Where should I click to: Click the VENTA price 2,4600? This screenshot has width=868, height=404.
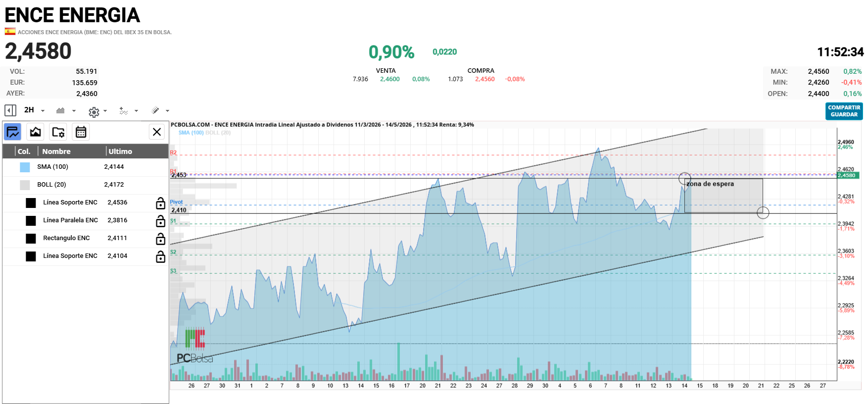(x=390, y=79)
